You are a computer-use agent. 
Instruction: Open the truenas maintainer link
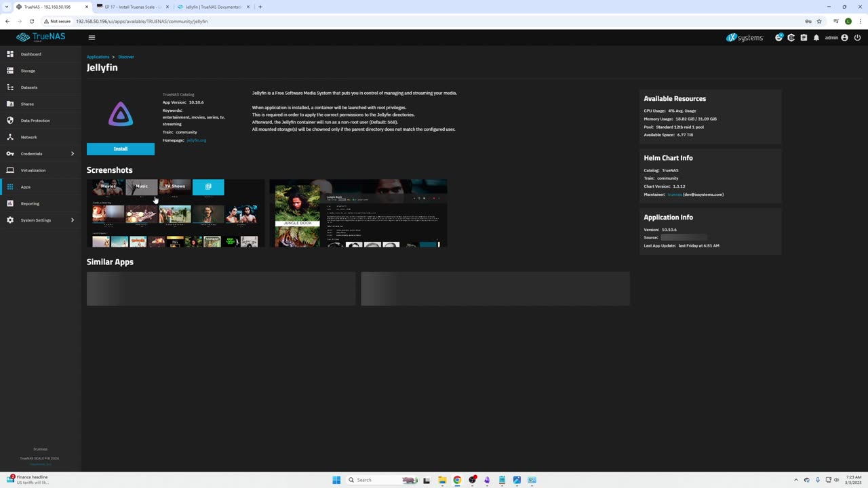tap(675, 195)
